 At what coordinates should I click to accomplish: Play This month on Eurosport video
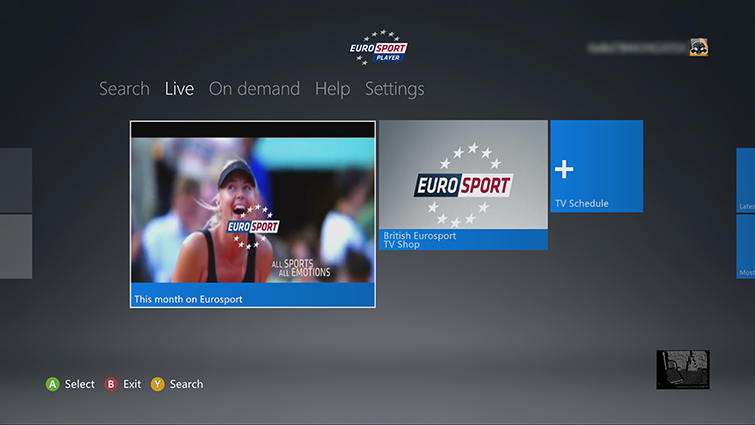pyautogui.click(x=253, y=214)
